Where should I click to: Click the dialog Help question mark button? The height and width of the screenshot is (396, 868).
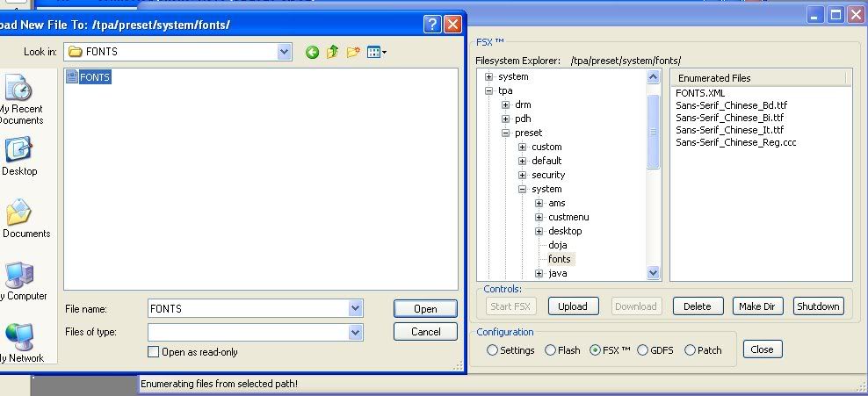coord(431,25)
